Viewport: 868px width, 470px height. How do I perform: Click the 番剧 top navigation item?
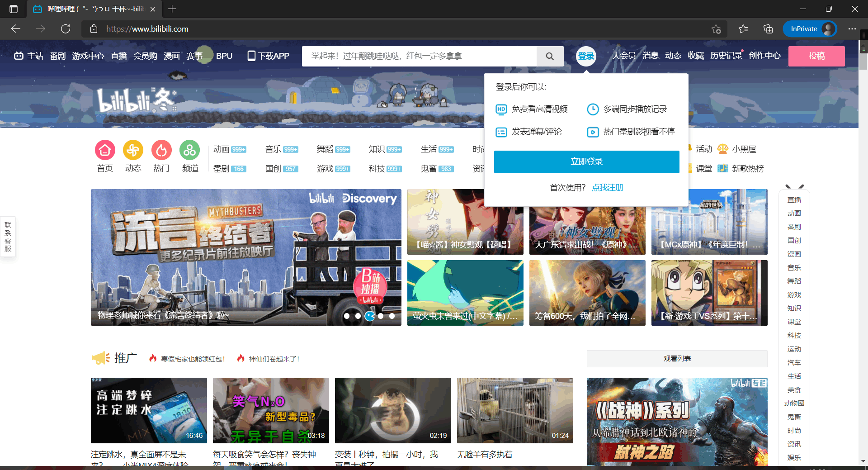pyautogui.click(x=57, y=56)
